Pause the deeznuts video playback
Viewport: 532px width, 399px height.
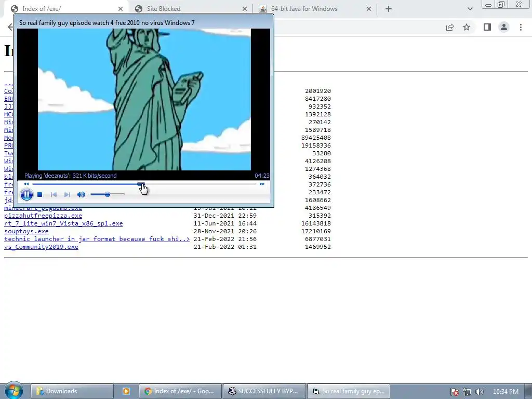[x=26, y=194]
